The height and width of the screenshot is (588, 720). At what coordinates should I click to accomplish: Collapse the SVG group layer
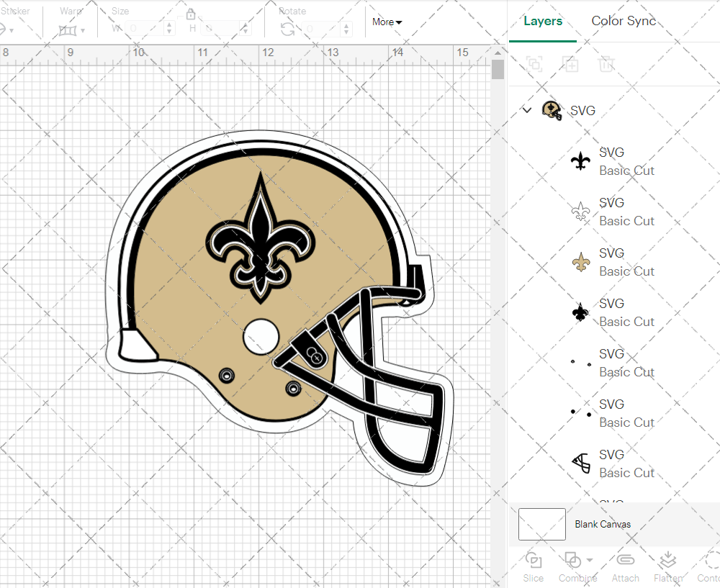pos(527,110)
